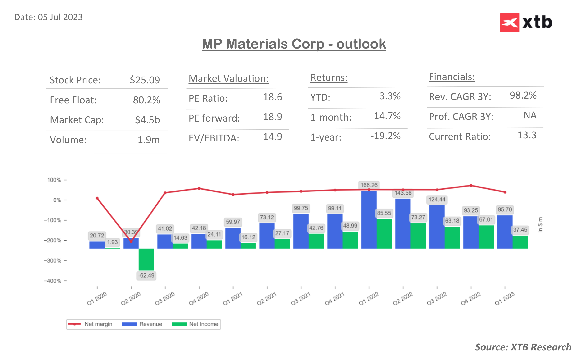Click the Source: XTB Research text
Image resolution: width=588 pixels, height=364 pixels.
tap(523, 347)
